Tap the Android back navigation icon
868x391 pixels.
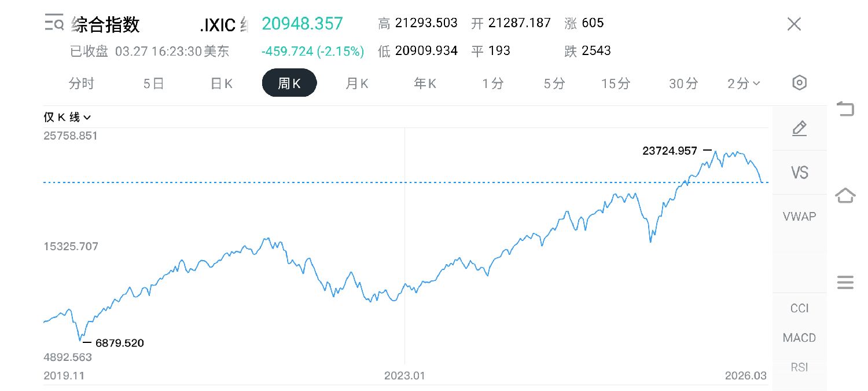pyautogui.click(x=845, y=108)
